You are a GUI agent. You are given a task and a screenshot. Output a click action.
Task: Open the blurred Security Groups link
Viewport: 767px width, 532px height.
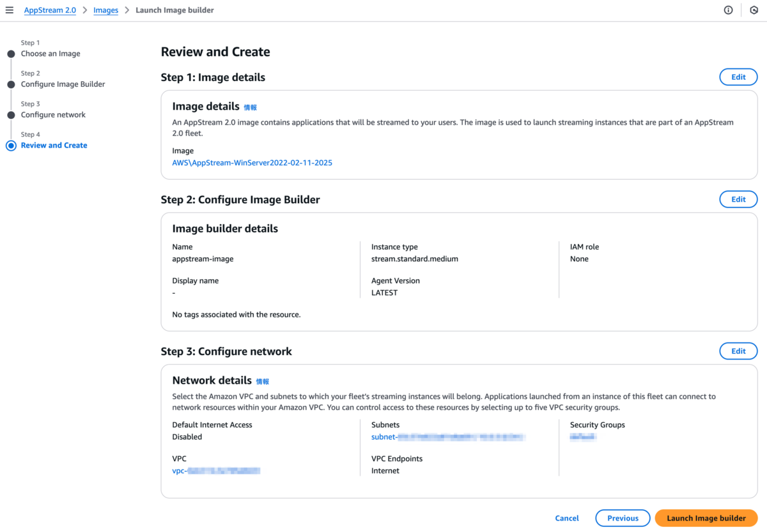point(583,437)
